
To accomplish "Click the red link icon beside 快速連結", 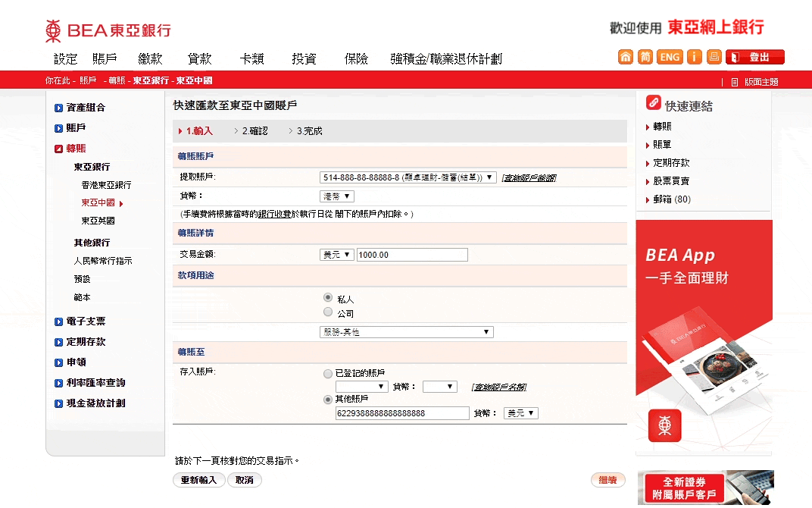I will point(654,102).
